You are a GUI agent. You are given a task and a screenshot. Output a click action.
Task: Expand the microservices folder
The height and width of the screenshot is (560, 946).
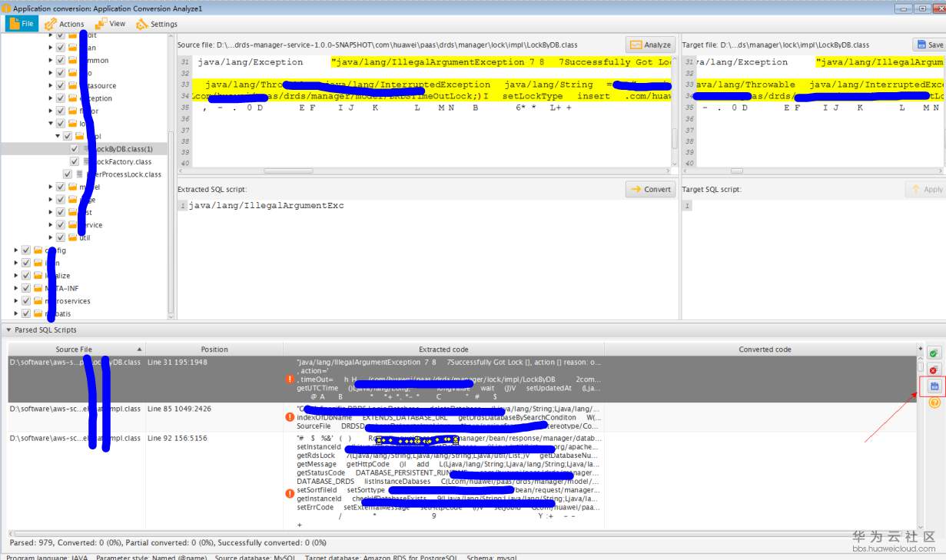(x=17, y=301)
